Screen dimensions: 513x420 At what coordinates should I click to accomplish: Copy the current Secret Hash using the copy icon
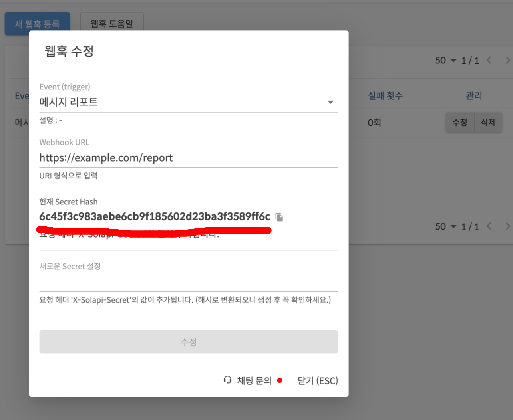click(279, 217)
